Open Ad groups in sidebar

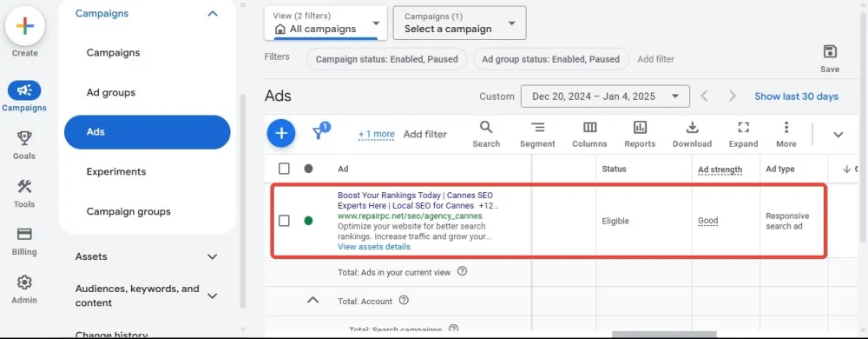point(111,92)
